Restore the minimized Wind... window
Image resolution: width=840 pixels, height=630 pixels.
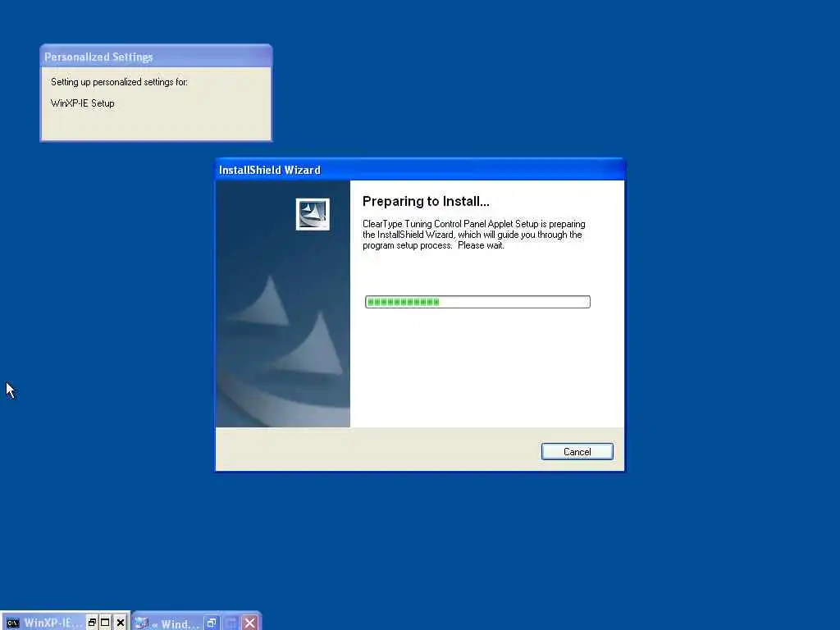tap(212, 623)
